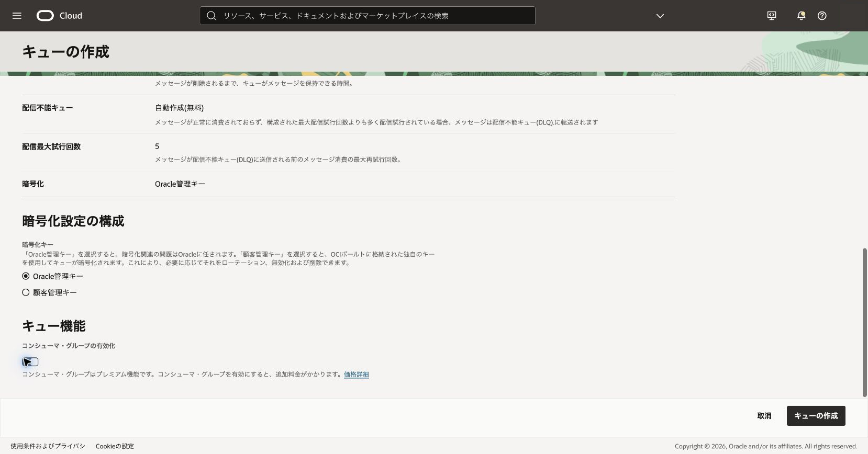Click the 暗号化 summary label

click(x=33, y=184)
